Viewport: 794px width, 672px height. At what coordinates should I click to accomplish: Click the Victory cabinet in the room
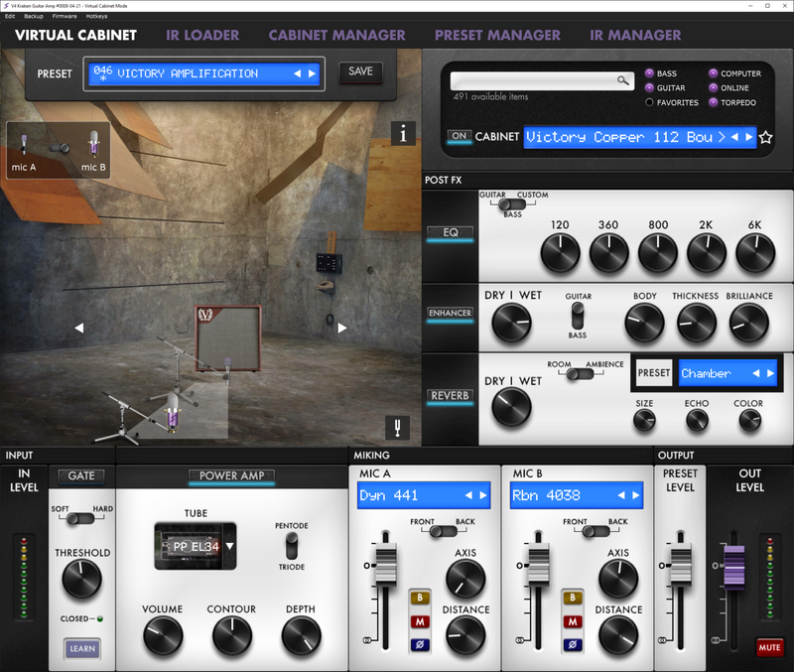click(228, 338)
